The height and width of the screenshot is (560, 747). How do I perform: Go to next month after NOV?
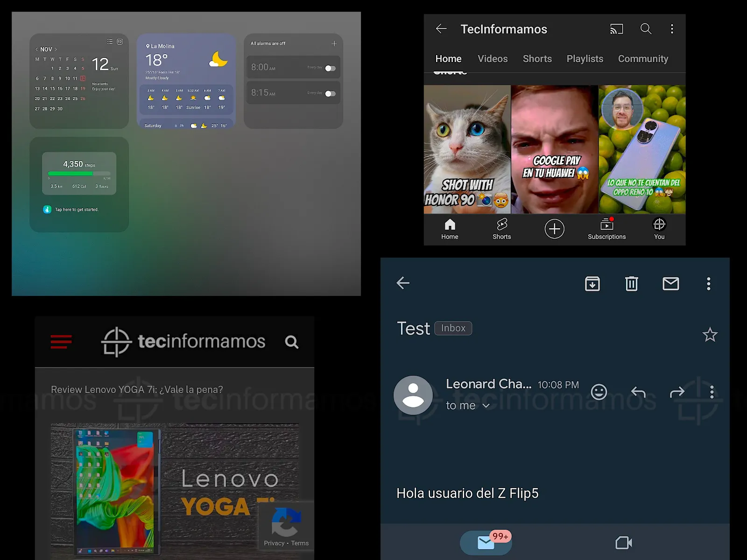56,49
